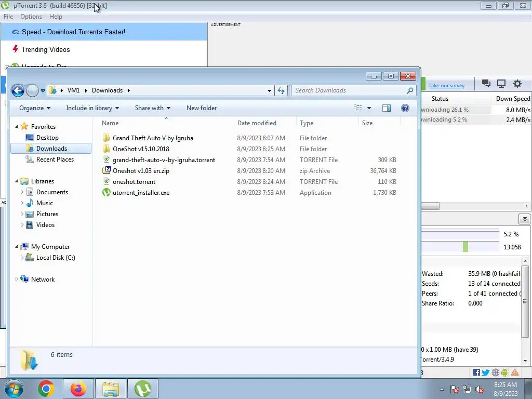The height and width of the screenshot is (399, 532).
Task: Click the uTorrent remote monitor icon
Action: [x=501, y=84]
